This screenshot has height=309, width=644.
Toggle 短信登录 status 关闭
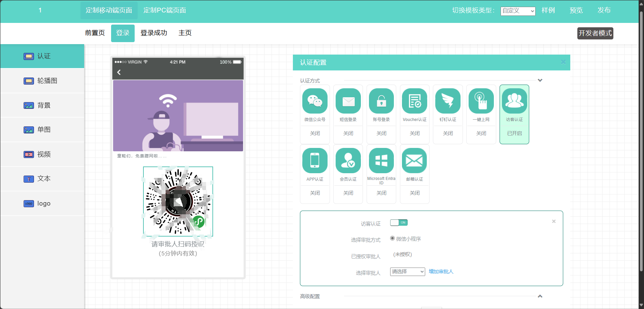348,133
